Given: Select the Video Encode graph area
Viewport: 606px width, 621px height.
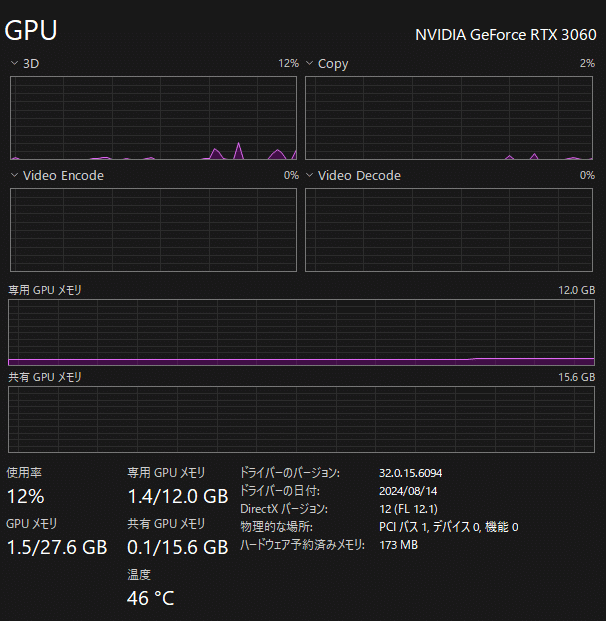Looking at the screenshot, I should (153, 229).
